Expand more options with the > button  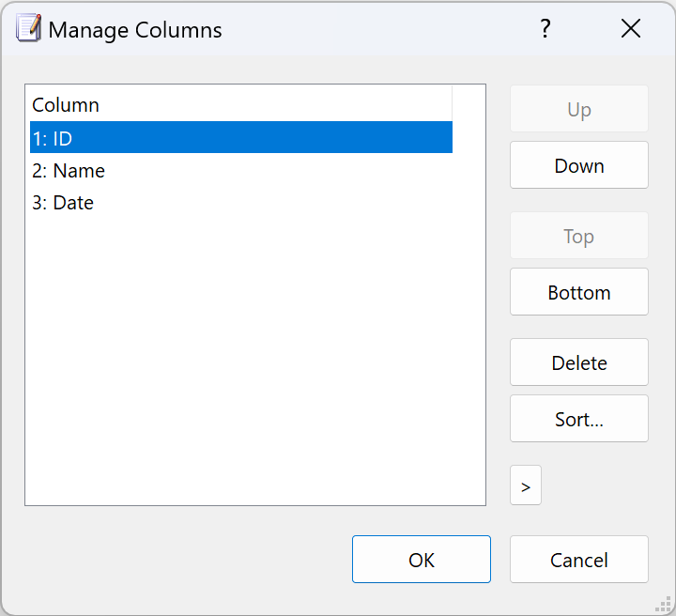pos(526,485)
